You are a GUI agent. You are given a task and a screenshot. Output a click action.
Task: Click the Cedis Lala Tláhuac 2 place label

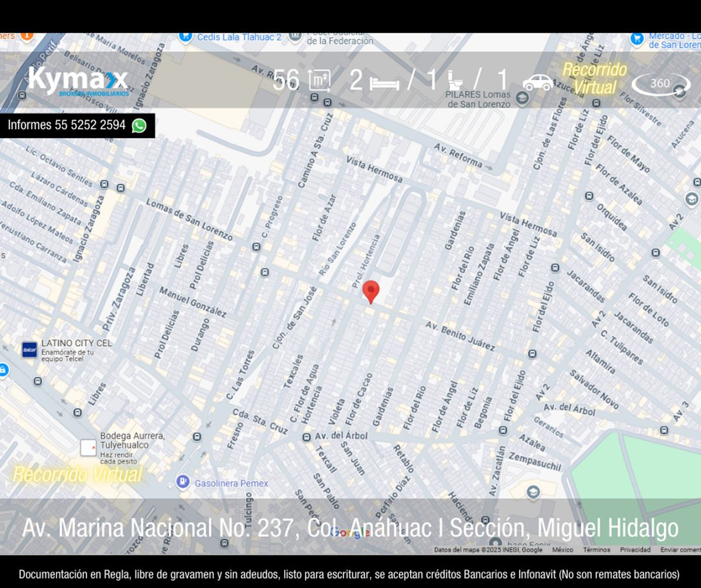(x=240, y=37)
